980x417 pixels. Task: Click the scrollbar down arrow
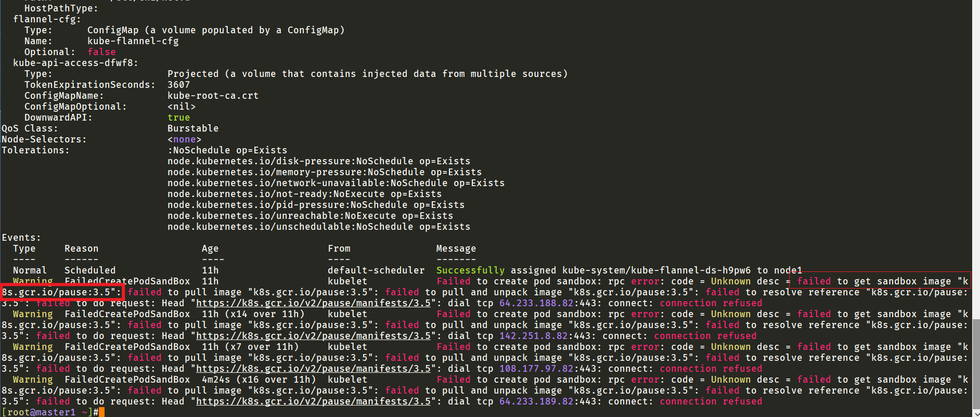976,413
